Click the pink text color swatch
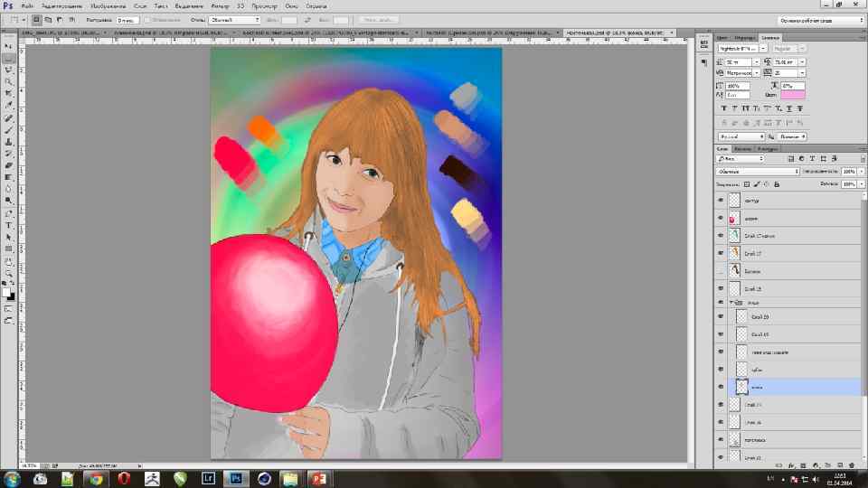The image size is (868, 488). pos(792,95)
